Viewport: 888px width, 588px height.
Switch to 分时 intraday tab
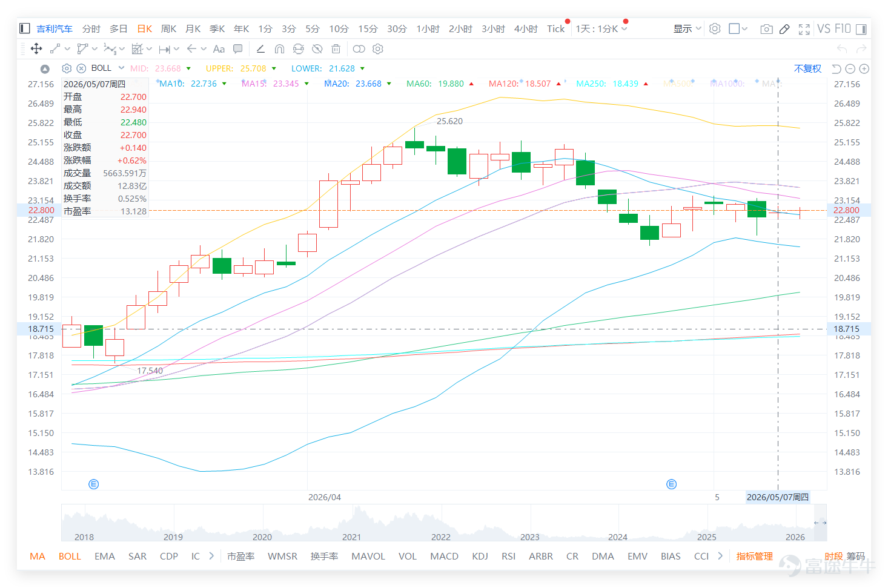point(91,28)
